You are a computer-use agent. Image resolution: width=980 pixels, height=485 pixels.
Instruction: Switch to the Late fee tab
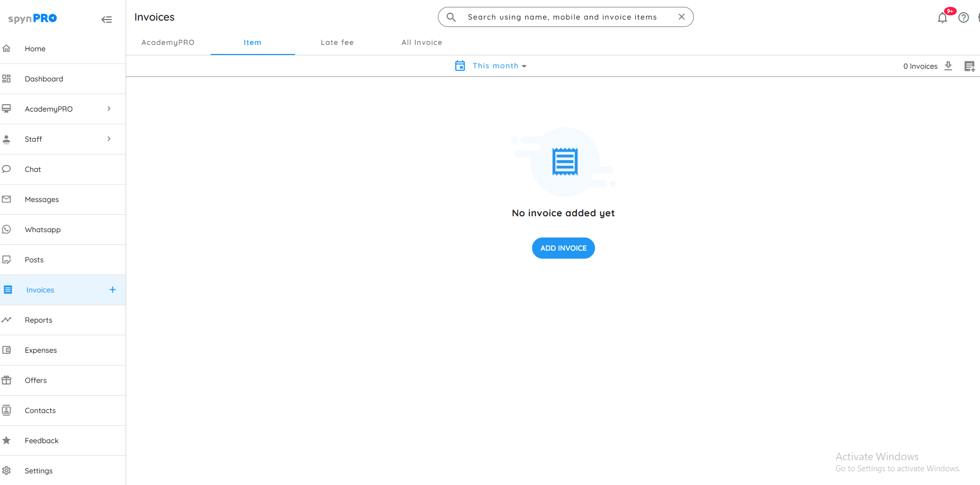click(337, 42)
